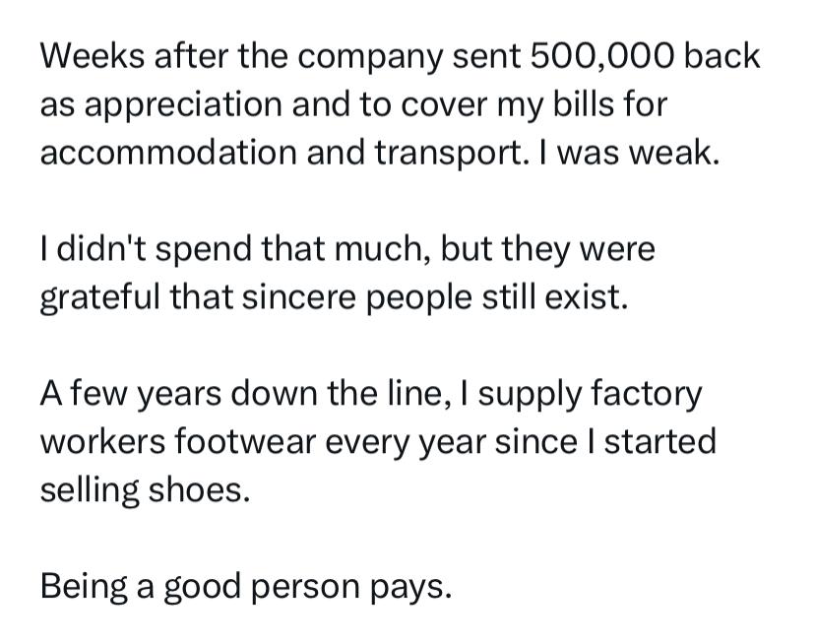
Task: Click the words 'selling shoes.'
Action: 145,491
